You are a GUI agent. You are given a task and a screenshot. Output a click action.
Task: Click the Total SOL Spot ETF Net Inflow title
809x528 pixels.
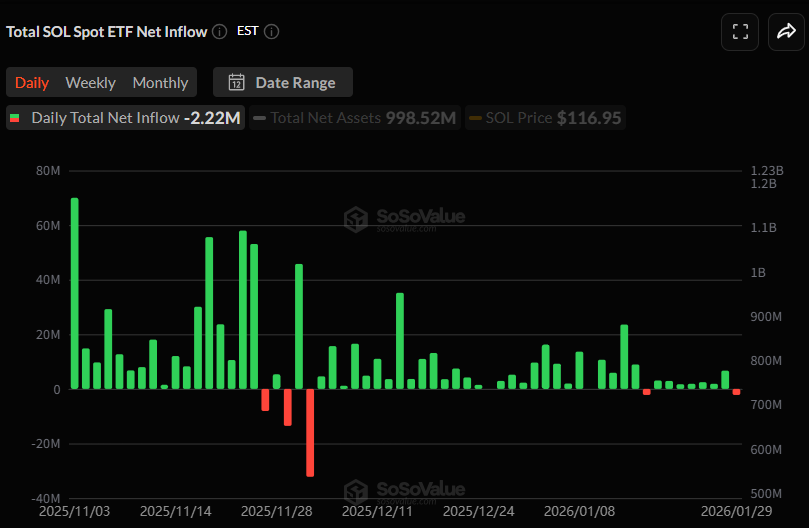click(x=106, y=32)
